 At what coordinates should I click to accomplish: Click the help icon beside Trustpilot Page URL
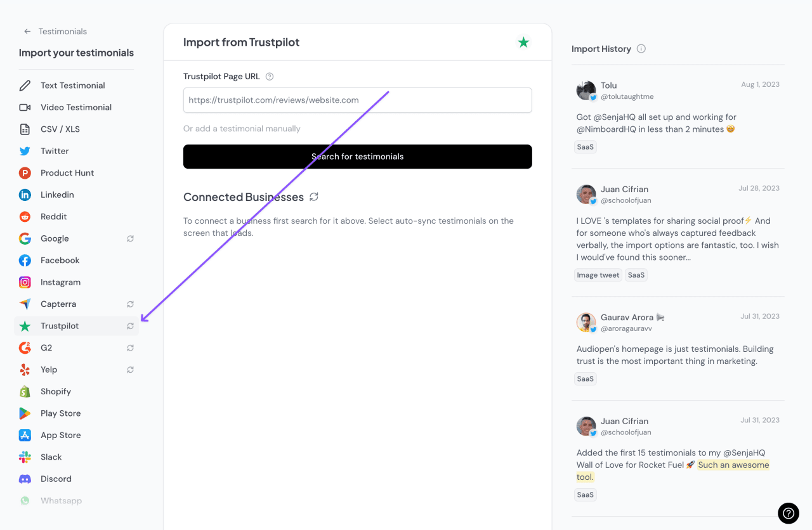click(x=270, y=77)
